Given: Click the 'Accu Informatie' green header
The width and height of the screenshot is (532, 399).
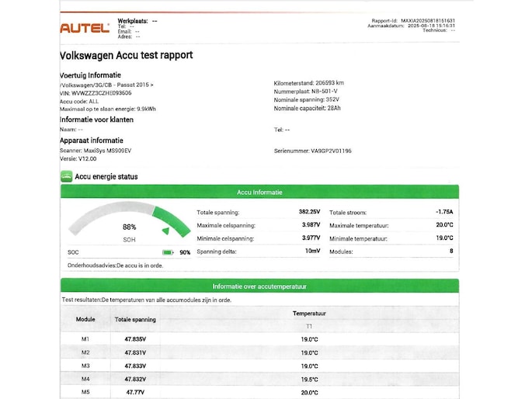Looking at the screenshot, I should pos(259,192).
